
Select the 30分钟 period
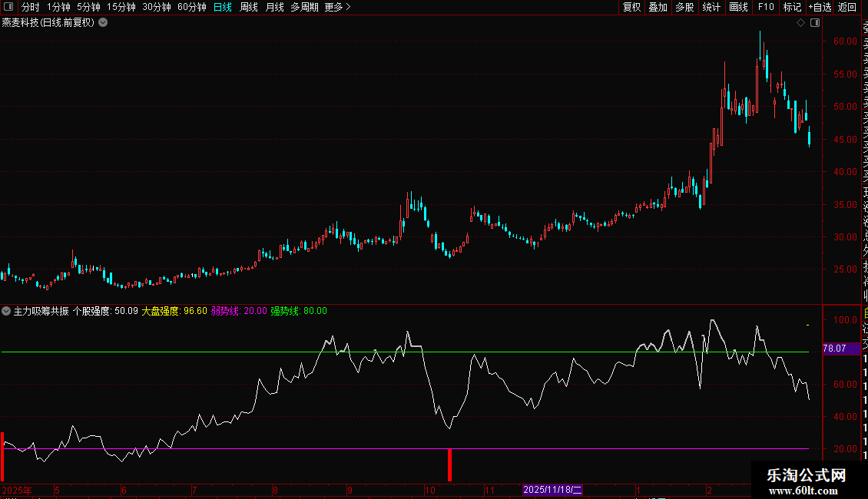(157, 7)
